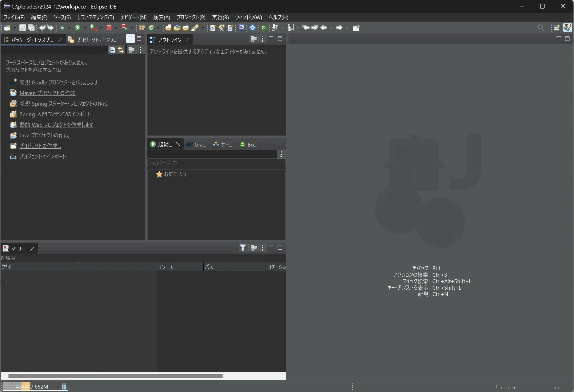Screen dimensions: 574x392
Task: Click the Open Perspective icon
Action: click(557, 28)
